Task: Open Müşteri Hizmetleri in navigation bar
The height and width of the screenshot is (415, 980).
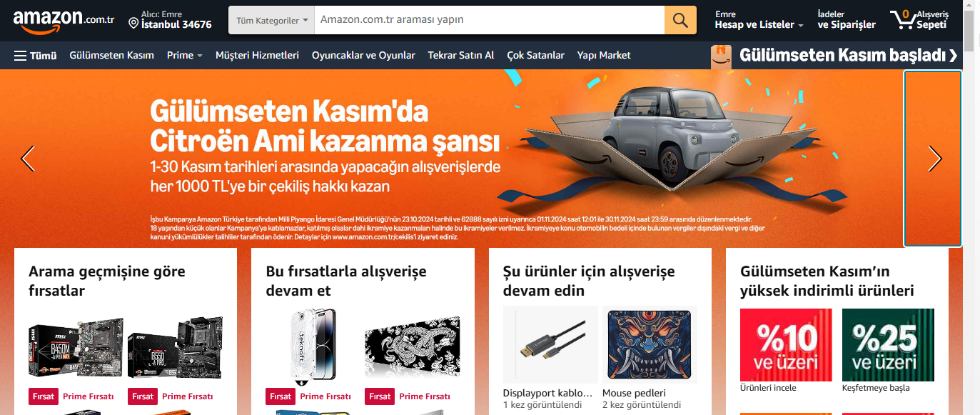Action: (x=257, y=55)
